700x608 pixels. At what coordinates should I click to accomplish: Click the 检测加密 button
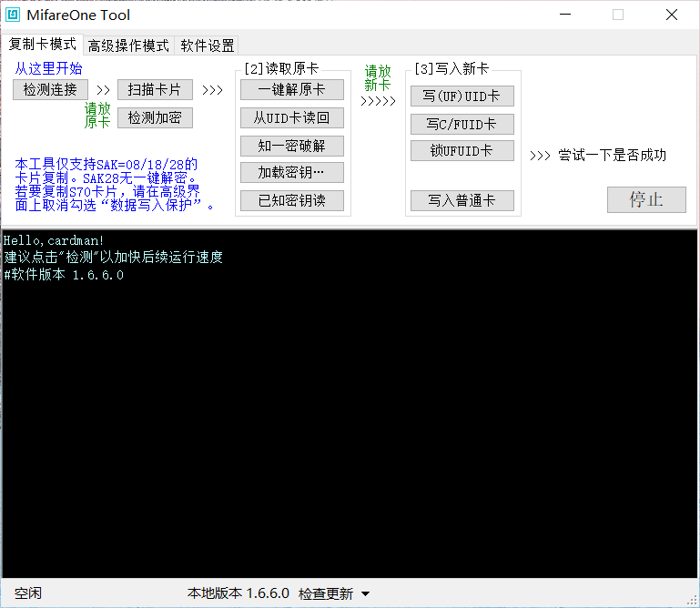155,117
